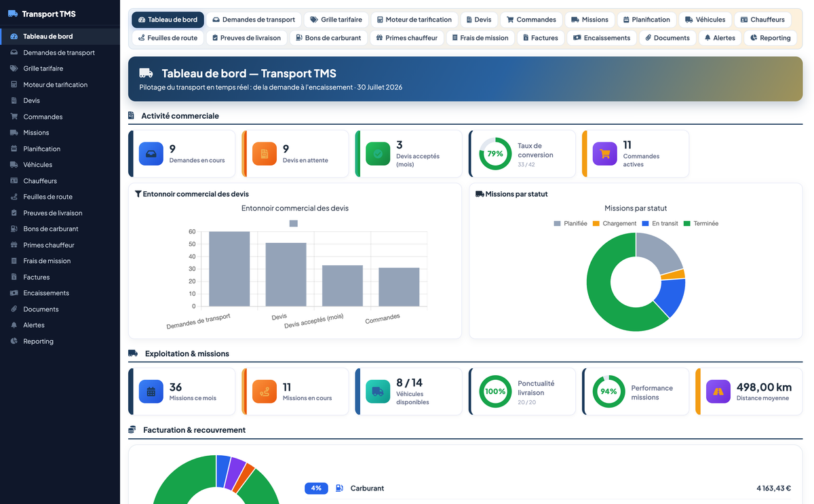Open the Reporting top tab
814x504 pixels.
click(x=770, y=38)
